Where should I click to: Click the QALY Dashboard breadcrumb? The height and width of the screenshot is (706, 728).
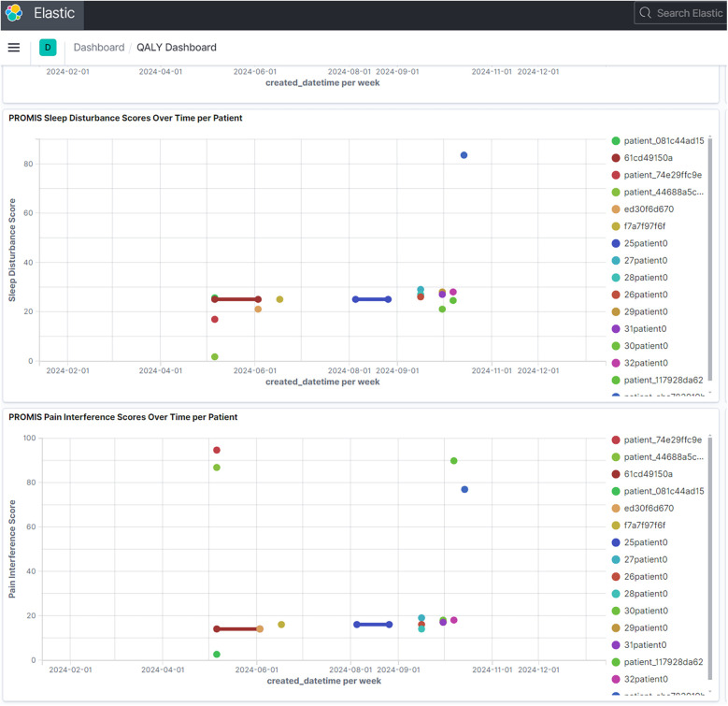coord(177,48)
